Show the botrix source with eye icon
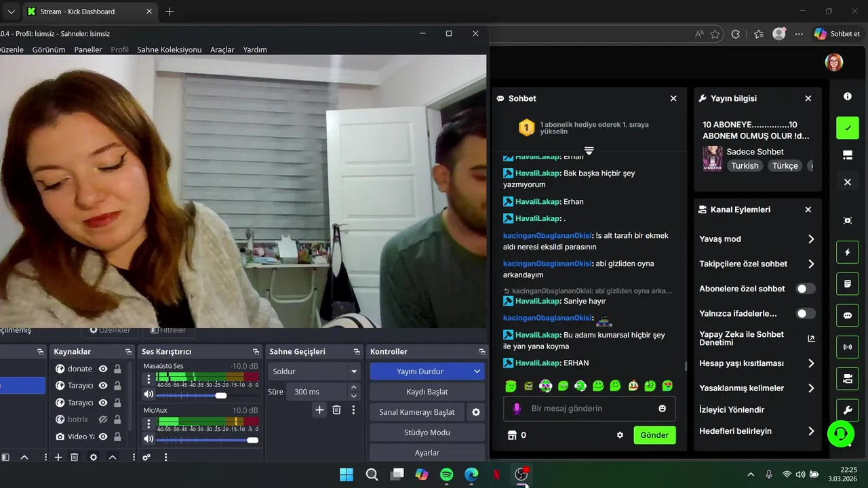Image resolution: width=868 pixels, height=488 pixels. point(103,420)
